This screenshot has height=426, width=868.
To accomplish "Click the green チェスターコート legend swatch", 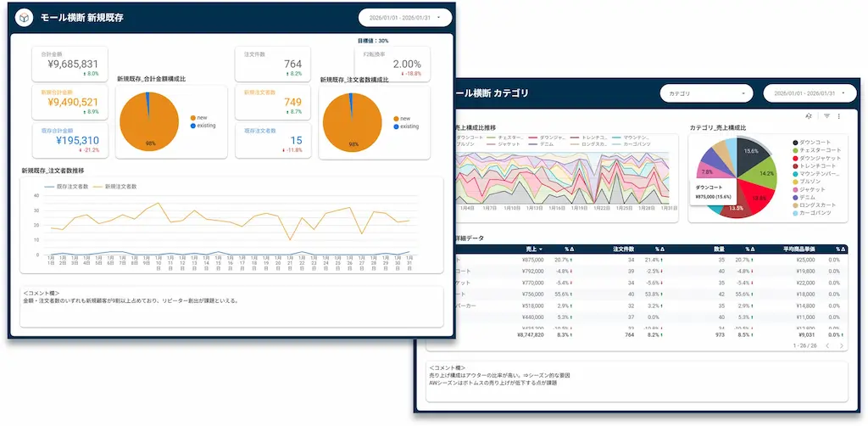I will coord(795,150).
